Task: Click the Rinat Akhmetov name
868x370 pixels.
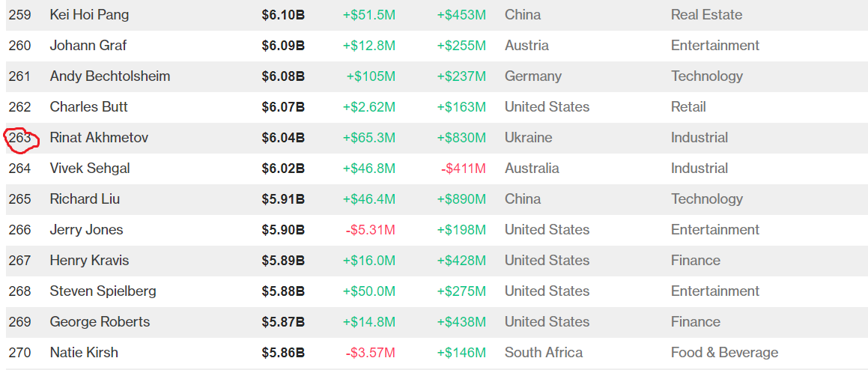Action: point(99,138)
